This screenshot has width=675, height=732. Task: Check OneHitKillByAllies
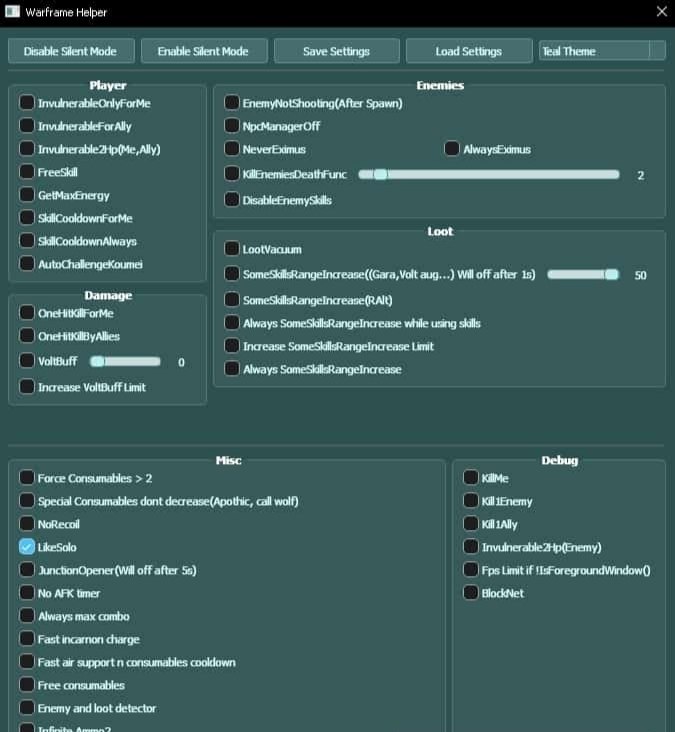pyautogui.click(x=27, y=336)
